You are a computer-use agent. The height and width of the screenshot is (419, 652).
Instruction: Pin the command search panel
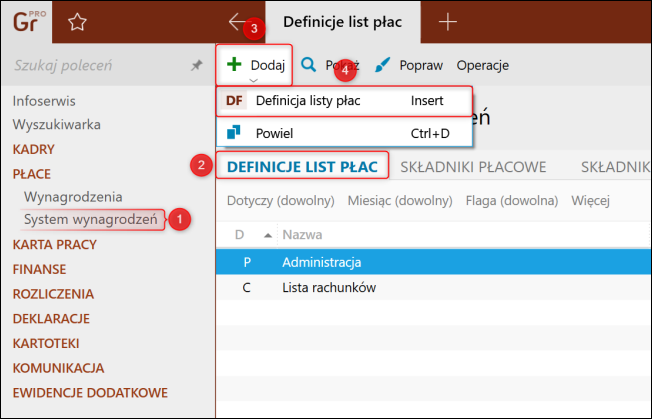pyautogui.click(x=196, y=65)
